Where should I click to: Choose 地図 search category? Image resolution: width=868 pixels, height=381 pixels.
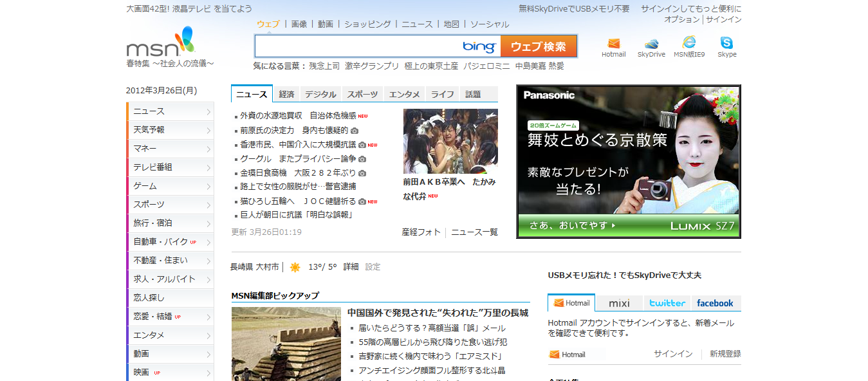click(x=451, y=24)
